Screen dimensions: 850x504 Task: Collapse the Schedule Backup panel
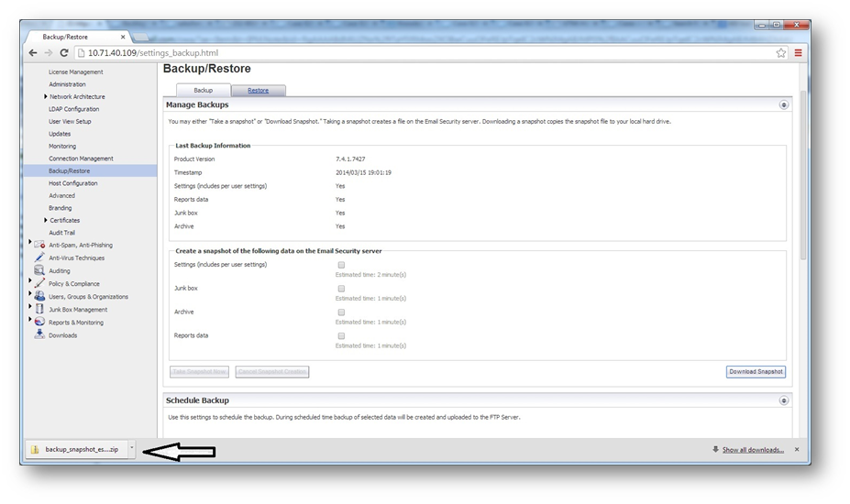[783, 400]
